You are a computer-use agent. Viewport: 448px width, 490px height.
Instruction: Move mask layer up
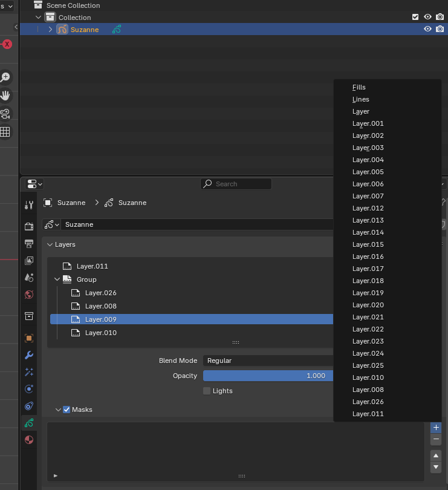click(436, 456)
